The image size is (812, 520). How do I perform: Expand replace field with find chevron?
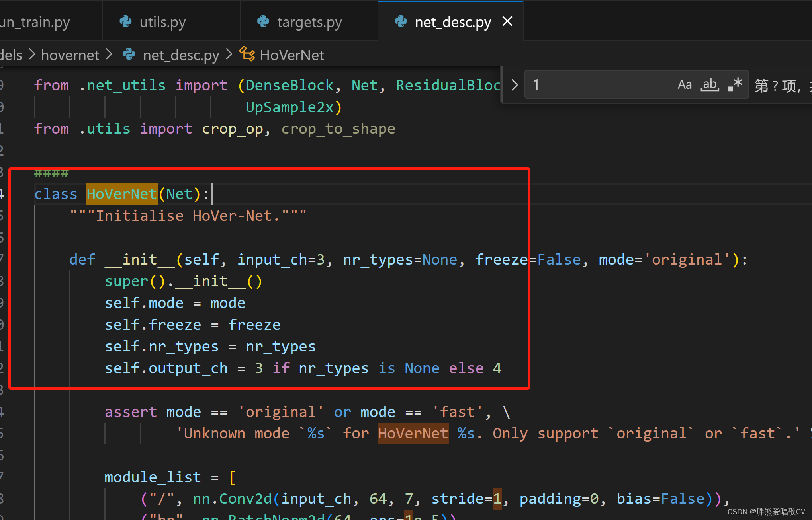(515, 85)
